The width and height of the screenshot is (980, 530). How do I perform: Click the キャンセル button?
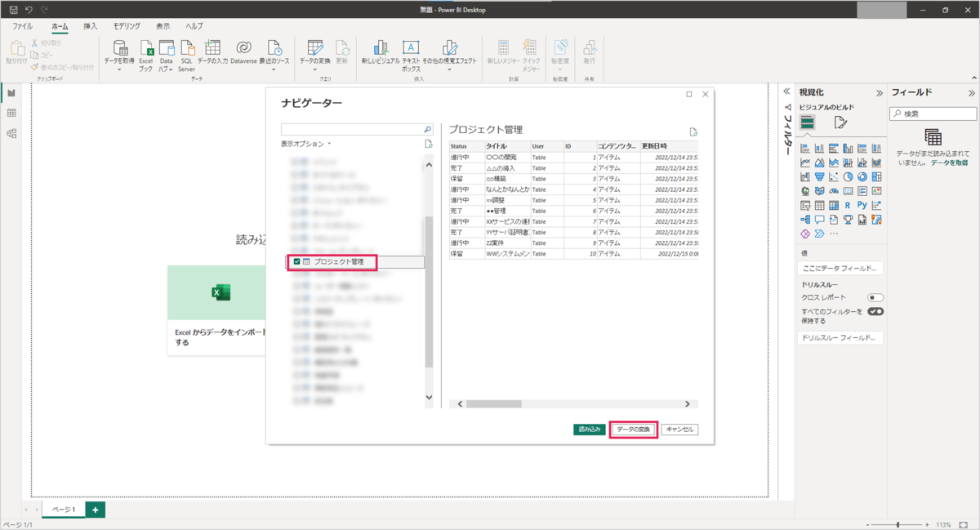coord(679,429)
